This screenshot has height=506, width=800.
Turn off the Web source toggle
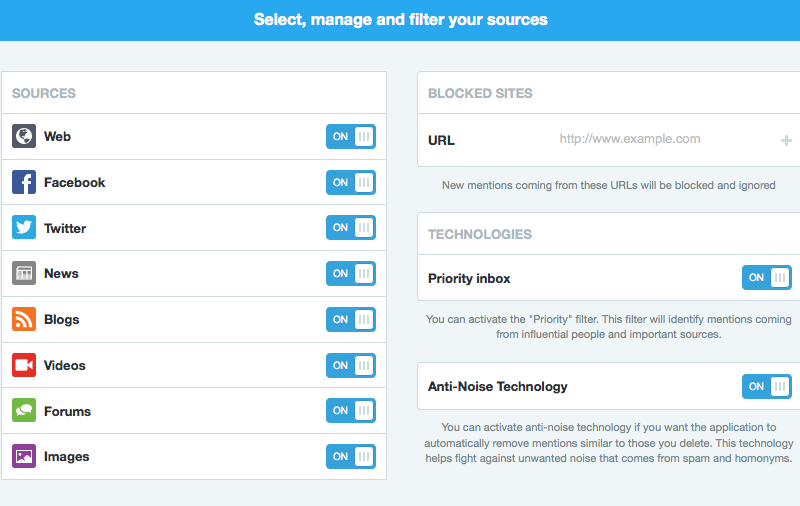(x=351, y=136)
